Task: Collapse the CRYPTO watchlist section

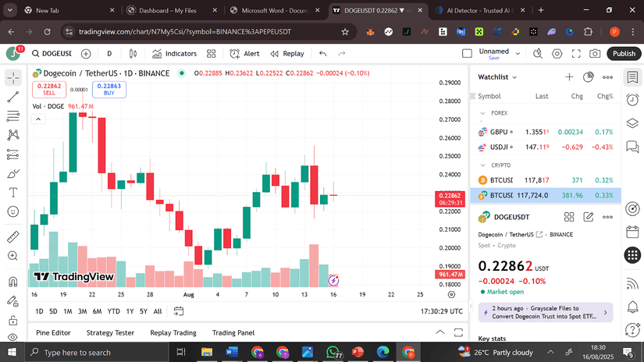Action: coord(482,165)
